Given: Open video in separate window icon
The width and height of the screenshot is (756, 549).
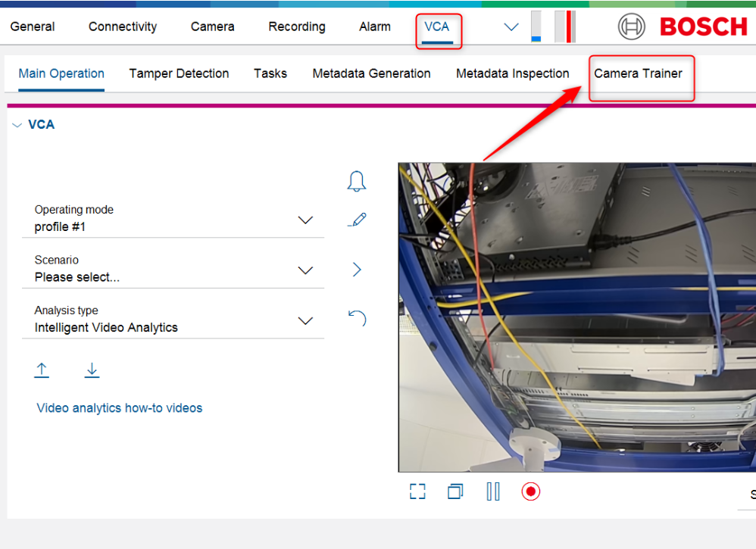Looking at the screenshot, I should (x=455, y=491).
